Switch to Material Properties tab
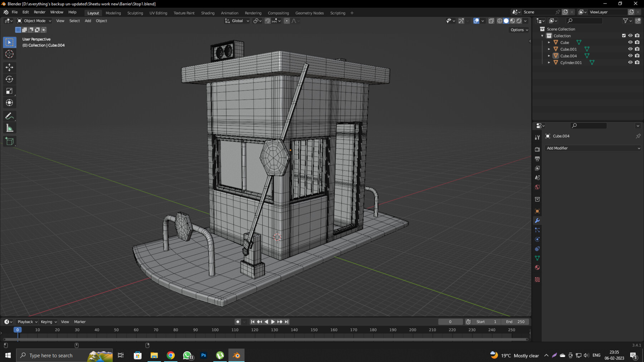Screen dimensions: 644x362 point(537,267)
